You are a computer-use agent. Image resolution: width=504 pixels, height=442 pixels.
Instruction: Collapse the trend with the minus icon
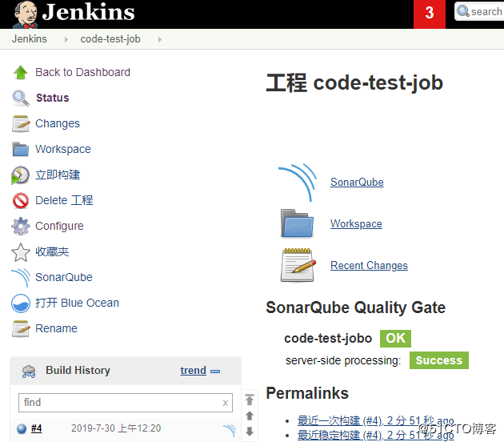click(215, 372)
